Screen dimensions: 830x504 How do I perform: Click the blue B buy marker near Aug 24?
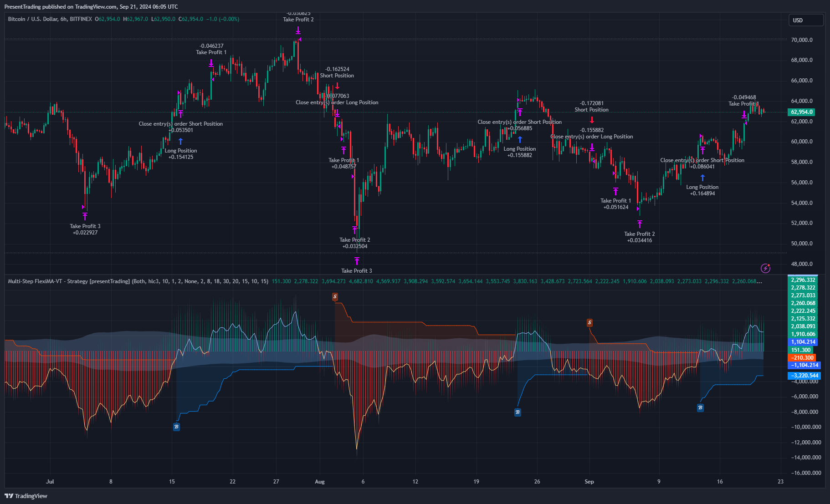coord(517,412)
